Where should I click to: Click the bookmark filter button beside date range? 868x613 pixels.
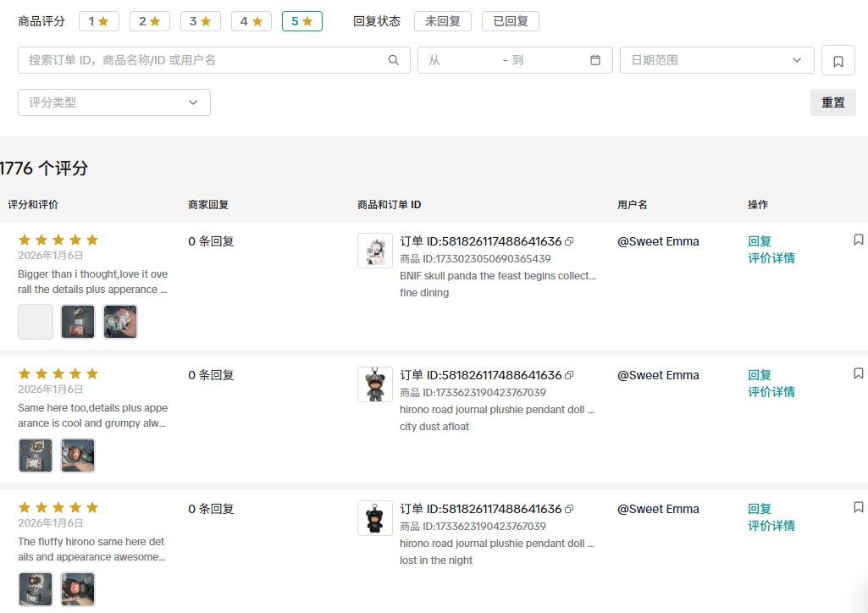tap(838, 61)
